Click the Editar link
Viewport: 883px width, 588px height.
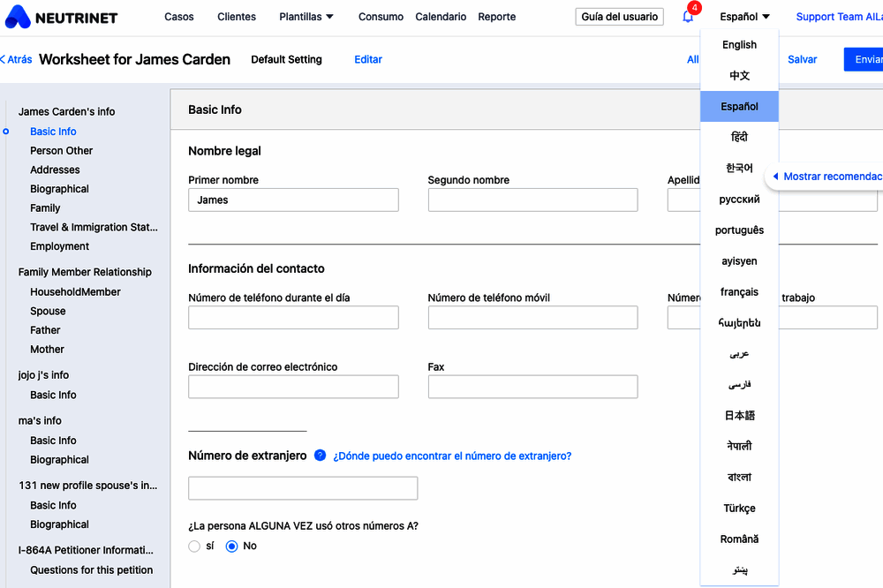[368, 60]
